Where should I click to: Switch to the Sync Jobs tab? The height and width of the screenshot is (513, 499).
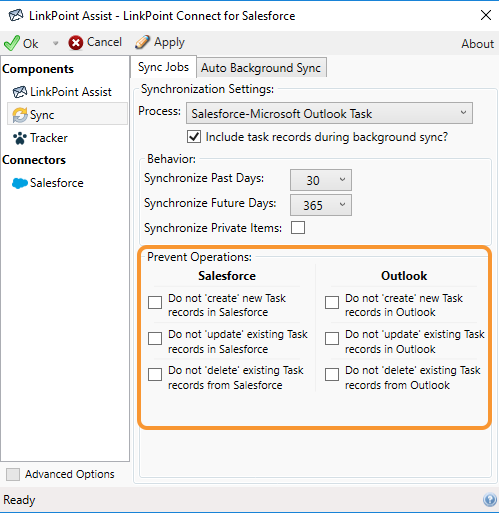[163, 67]
